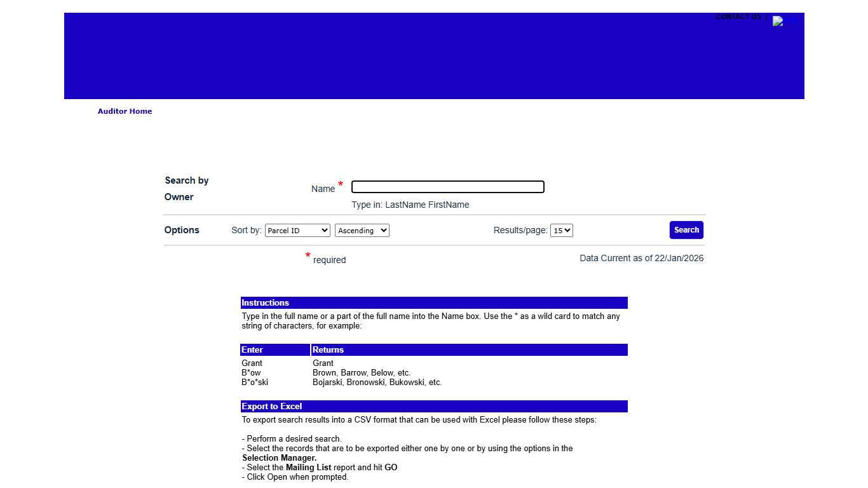Open the CONTACT US link
Screen dimensions: 868x488
738,17
